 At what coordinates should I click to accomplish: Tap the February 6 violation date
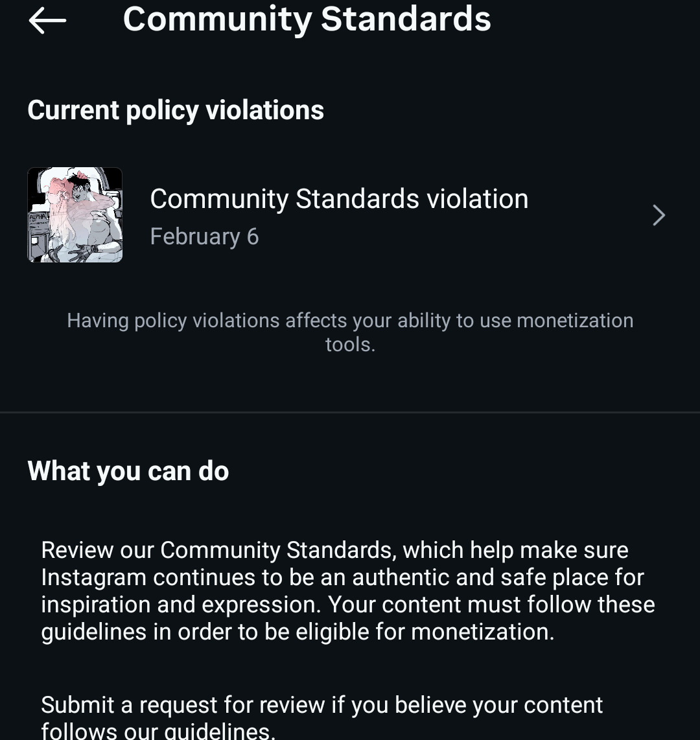coord(204,237)
